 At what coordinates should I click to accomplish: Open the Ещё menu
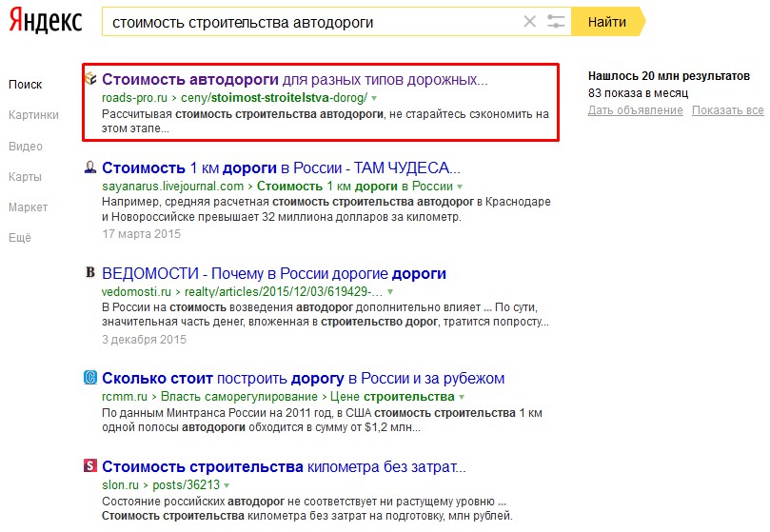(20, 238)
